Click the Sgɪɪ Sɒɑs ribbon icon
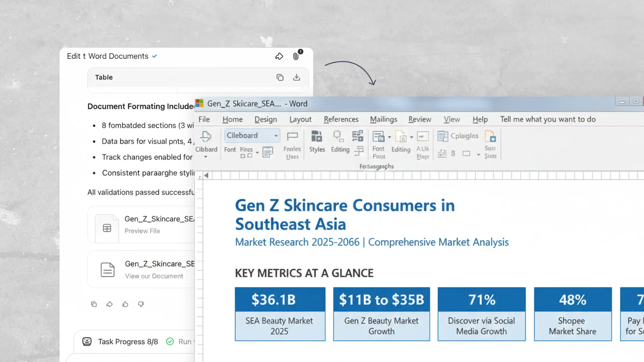 (491, 136)
